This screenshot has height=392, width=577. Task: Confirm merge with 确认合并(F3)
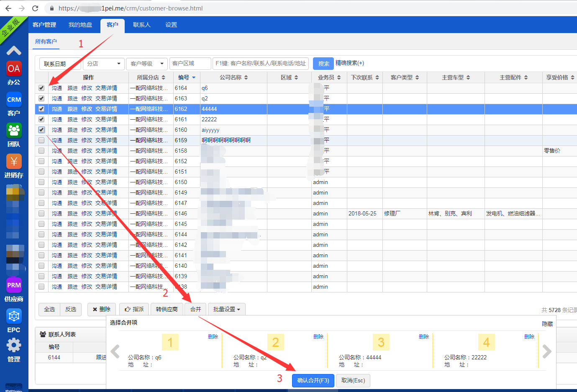[313, 380]
